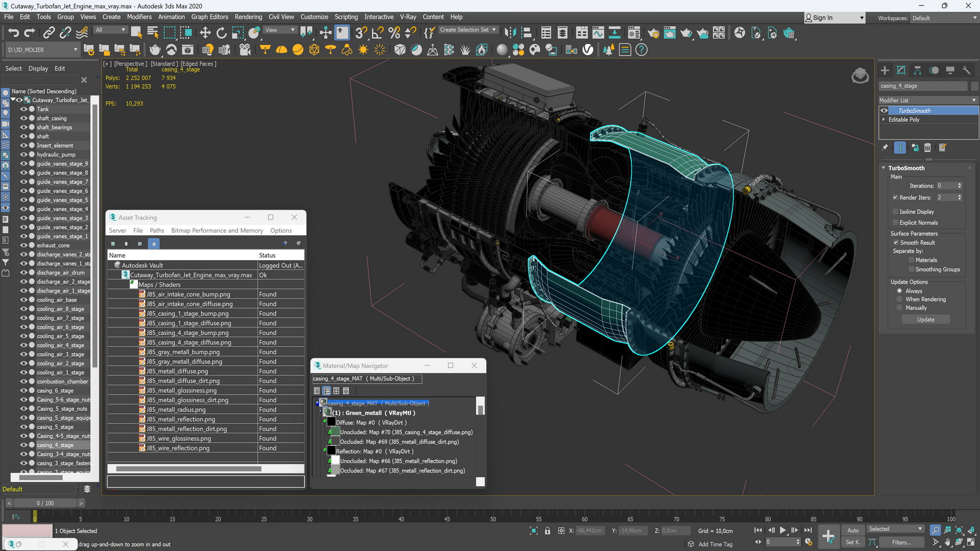980x551 pixels.
Task: Toggle Isoline Display checkbox
Action: [895, 211]
